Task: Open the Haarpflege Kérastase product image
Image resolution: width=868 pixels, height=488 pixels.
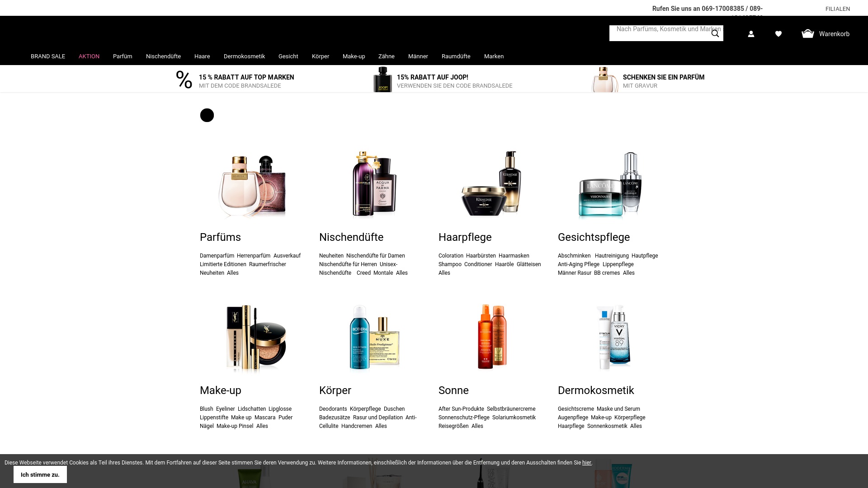Action: tap(491, 183)
